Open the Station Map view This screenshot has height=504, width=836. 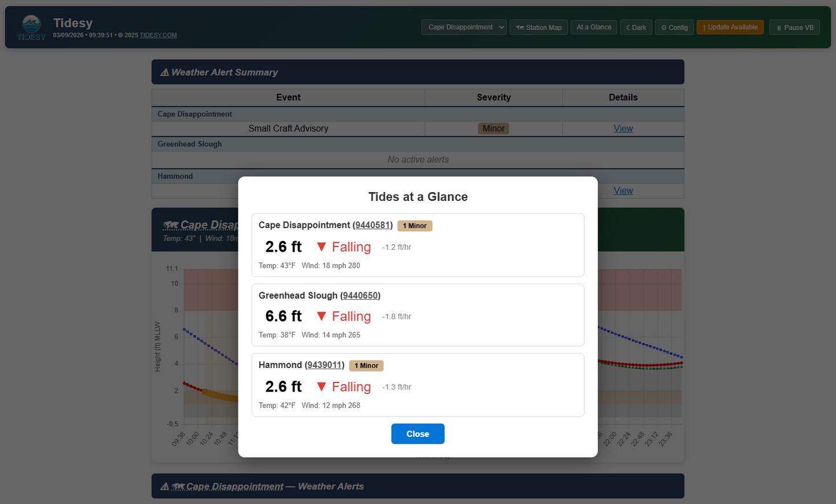pos(539,27)
